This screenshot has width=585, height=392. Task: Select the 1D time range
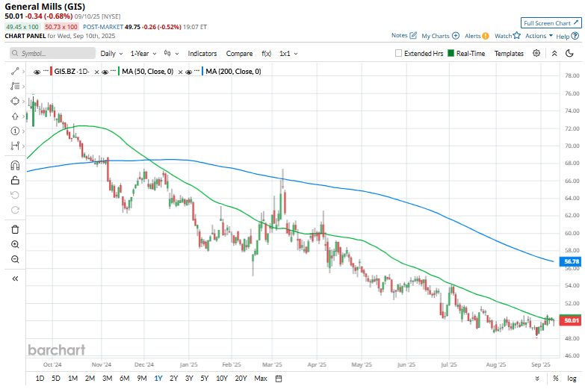click(x=40, y=379)
